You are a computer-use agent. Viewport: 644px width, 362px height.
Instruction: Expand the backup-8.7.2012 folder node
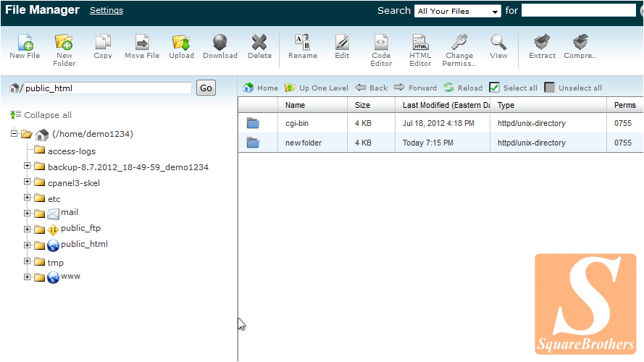pos(28,167)
